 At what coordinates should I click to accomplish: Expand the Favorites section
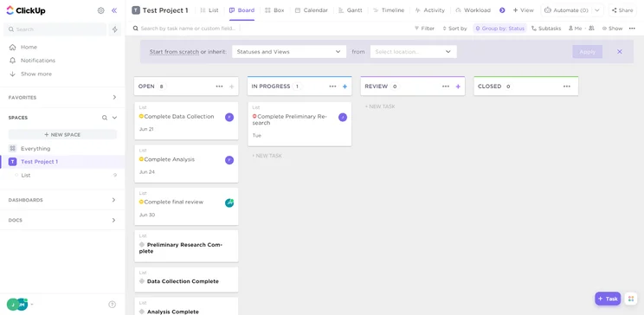click(x=114, y=97)
